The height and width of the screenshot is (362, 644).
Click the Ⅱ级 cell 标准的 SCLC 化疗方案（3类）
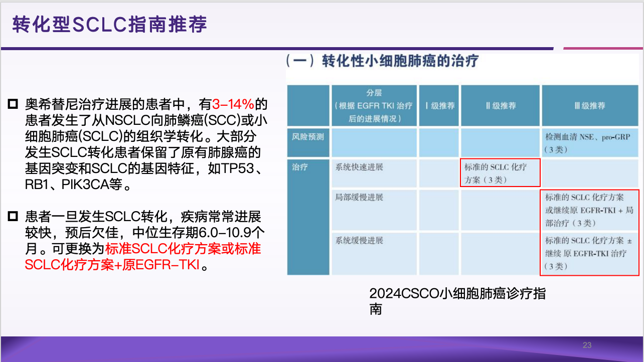pyautogui.click(x=500, y=173)
